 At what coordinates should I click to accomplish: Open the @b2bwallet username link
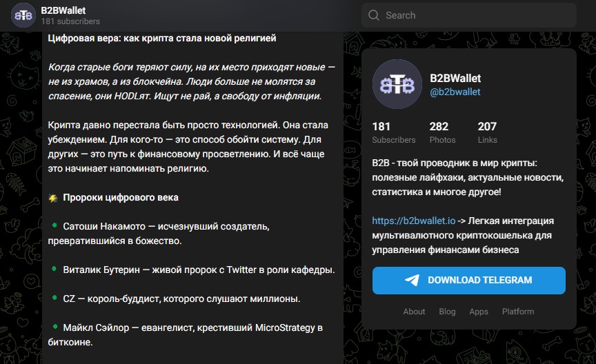click(x=455, y=92)
